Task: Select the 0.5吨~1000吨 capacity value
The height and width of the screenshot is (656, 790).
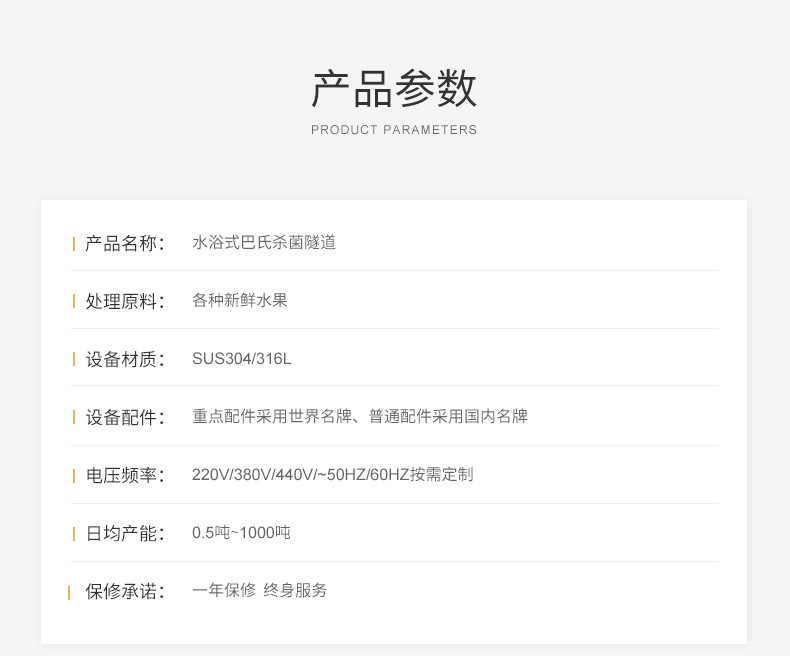Action: point(241,533)
